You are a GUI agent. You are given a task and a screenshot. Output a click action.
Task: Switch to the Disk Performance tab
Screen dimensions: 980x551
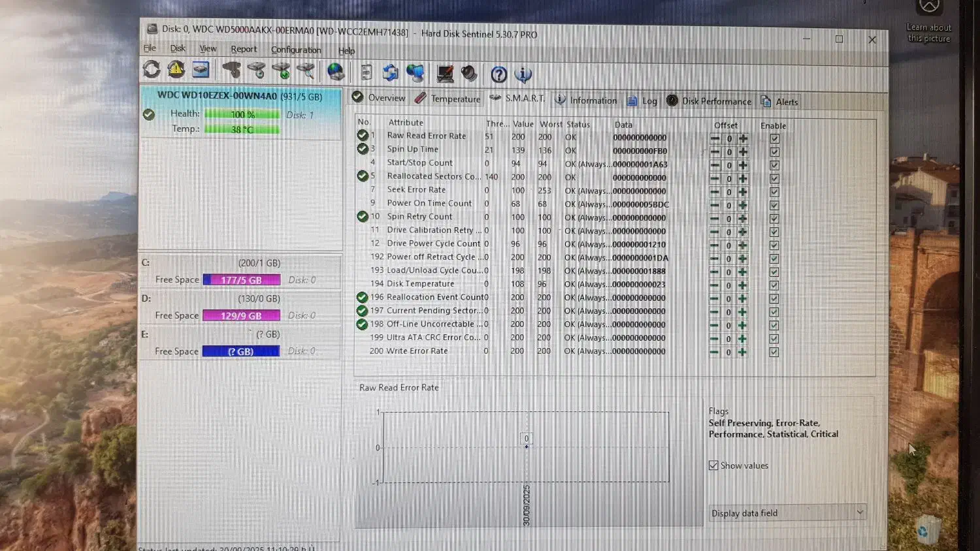pyautogui.click(x=709, y=101)
